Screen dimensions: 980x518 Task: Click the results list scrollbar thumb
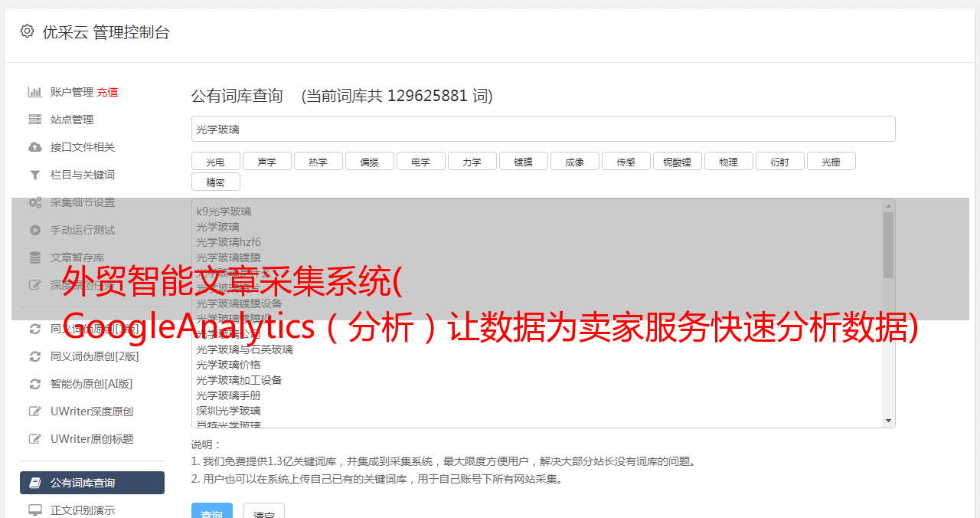tap(888, 245)
